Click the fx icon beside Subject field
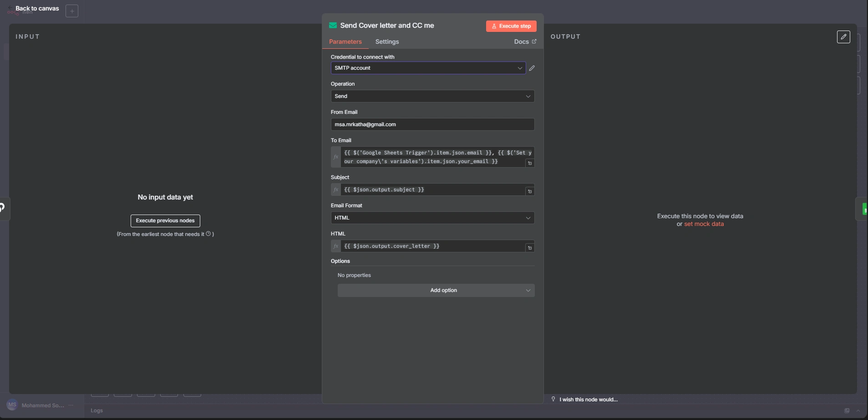Screen dimensions: 868x420 pyautogui.click(x=336, y=190)
